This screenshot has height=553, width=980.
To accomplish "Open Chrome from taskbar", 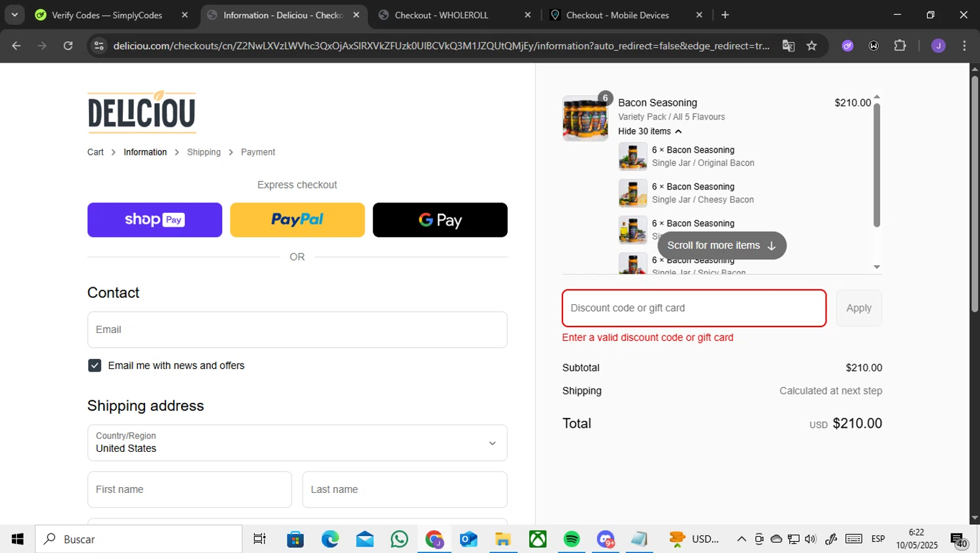I will pyautogui.click(x=434, y=539).
